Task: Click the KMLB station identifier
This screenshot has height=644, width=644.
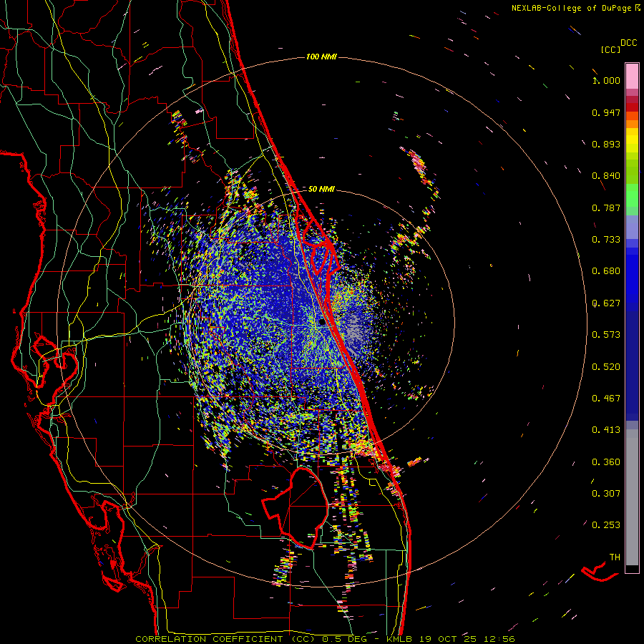Action: click(401, 639)
